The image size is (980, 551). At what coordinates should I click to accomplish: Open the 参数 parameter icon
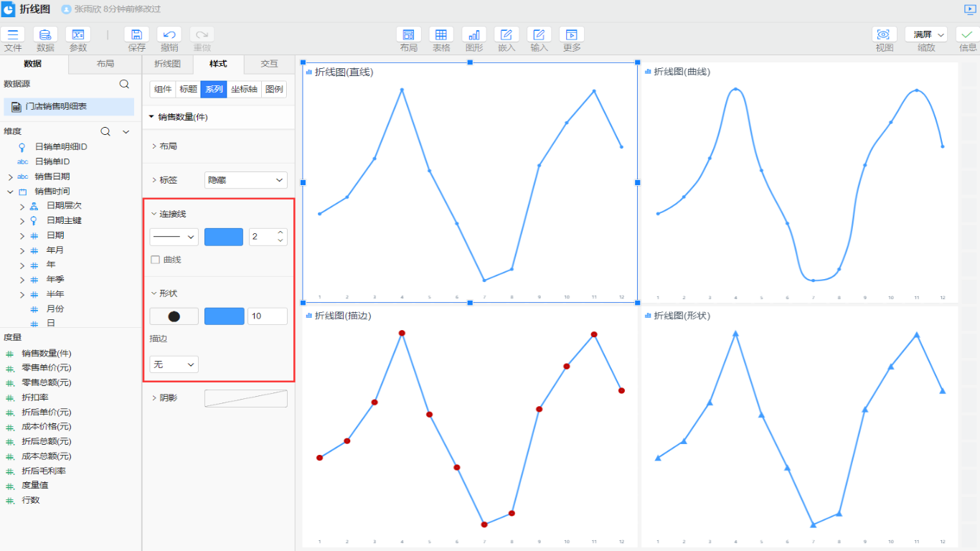click(x=77, y=34)
